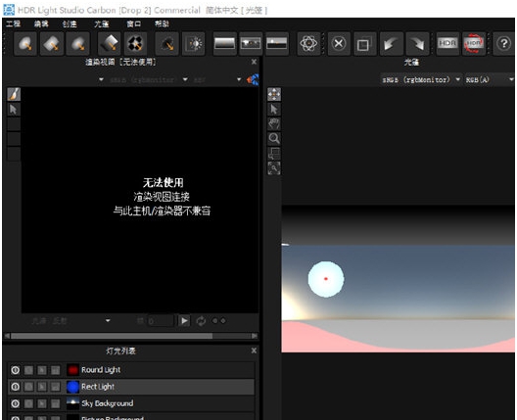Add a sky background from the toolbar
This screenshot has width=517, height=420.
tap(277, 43)
